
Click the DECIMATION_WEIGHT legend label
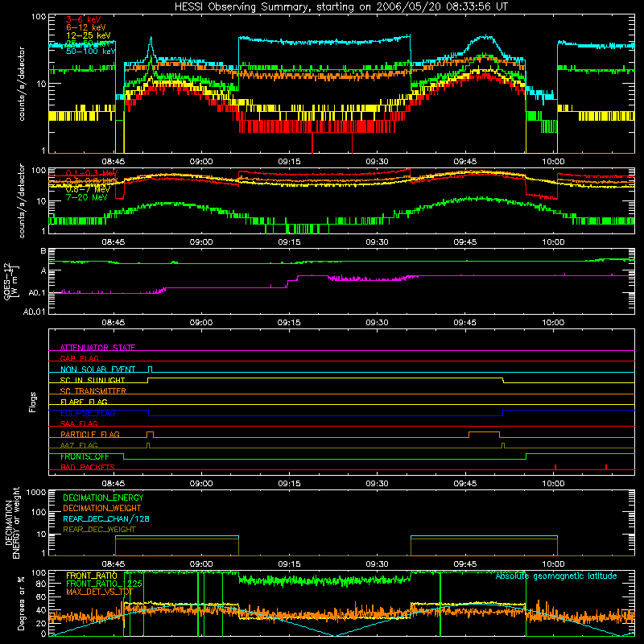pos(102,508)
